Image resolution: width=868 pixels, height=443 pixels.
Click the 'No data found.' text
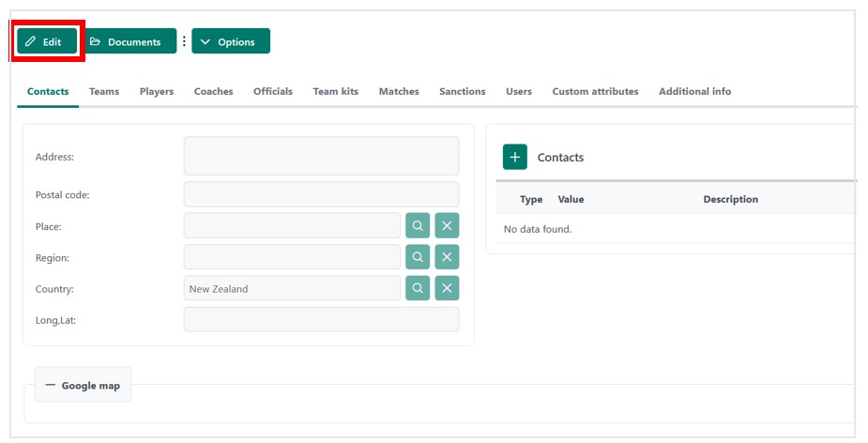pyautogui.click(x=538, y=229)
